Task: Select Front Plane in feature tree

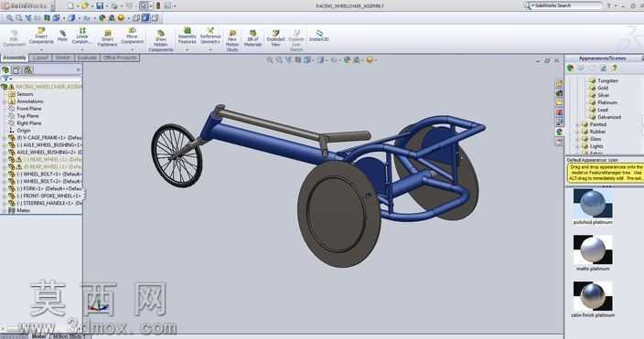Action: pyautogui.click(x=28, y=109)
